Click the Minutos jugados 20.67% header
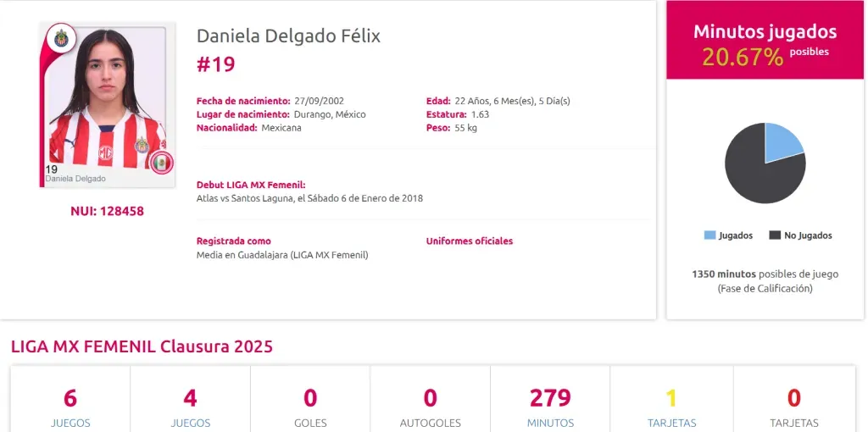Viewport: 868px width, 432px height. 765,44
